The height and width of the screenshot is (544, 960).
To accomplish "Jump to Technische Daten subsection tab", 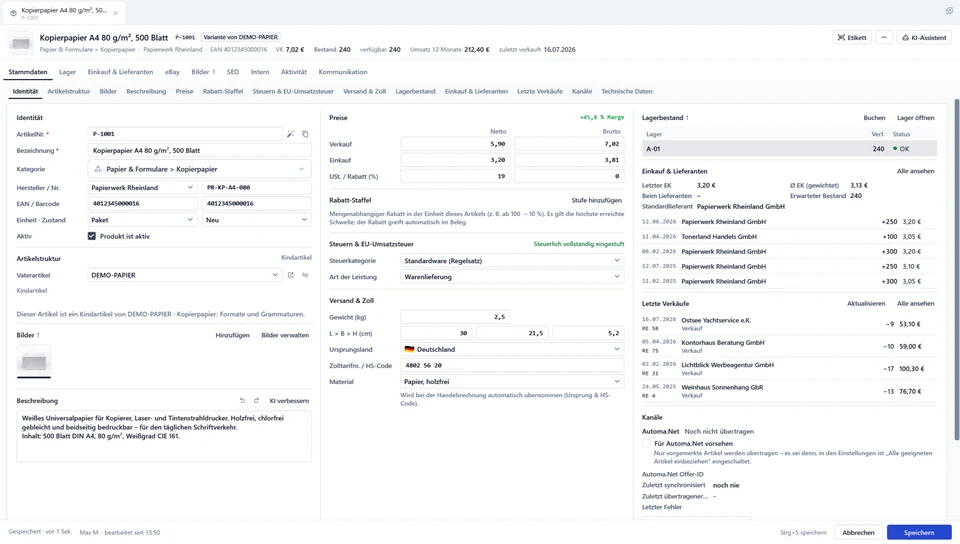I will 626,92.
